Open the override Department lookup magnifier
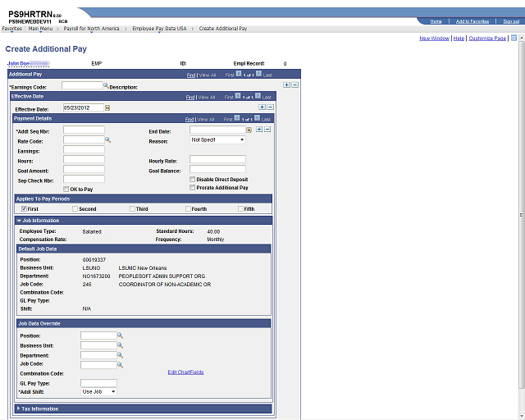Image resolution: width=525 pixels, height=420 pixels. pyautogui.click(x=121, y=355)
